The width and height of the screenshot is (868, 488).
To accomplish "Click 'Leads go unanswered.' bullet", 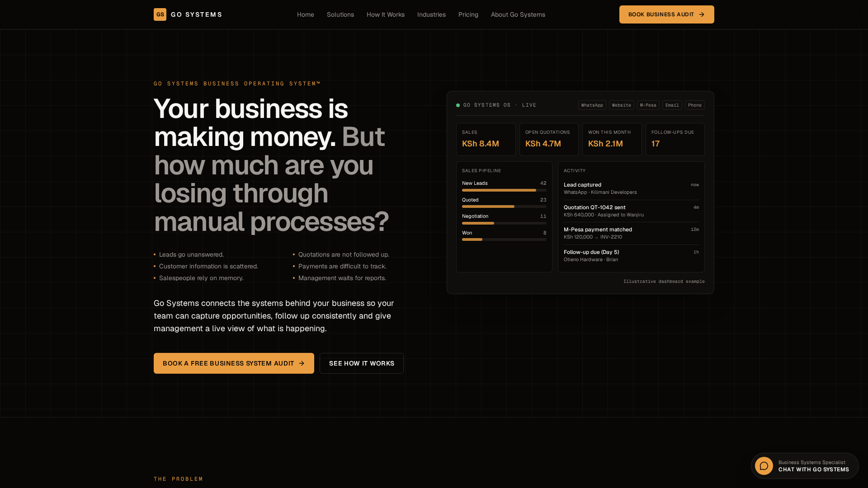I will point(191,255).
